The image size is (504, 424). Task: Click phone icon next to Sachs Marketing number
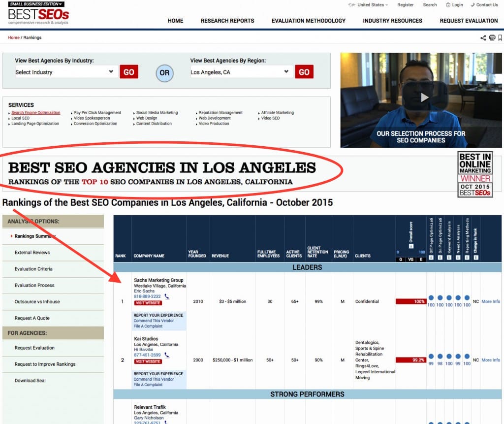click(167, 296)
